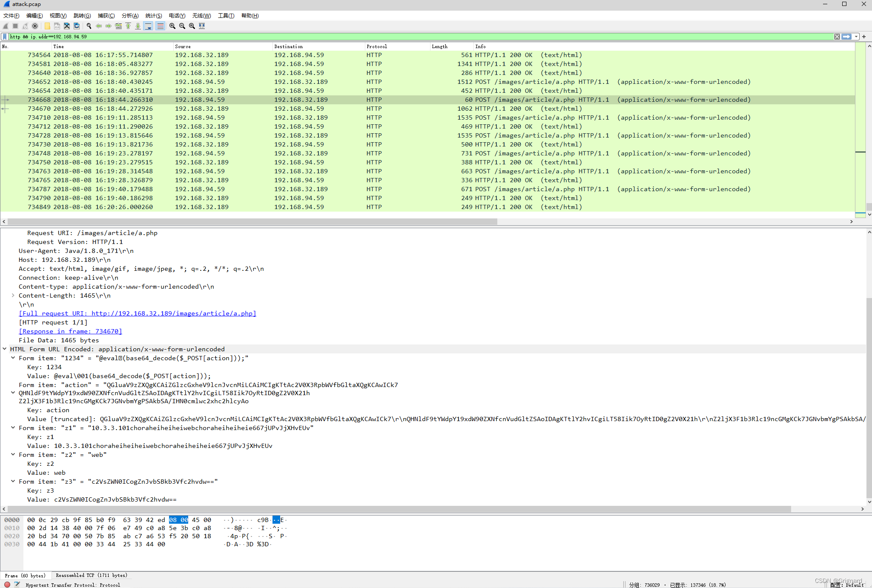
Task: Open expert information from the status bar circle
Action: [x=7, y=585]
